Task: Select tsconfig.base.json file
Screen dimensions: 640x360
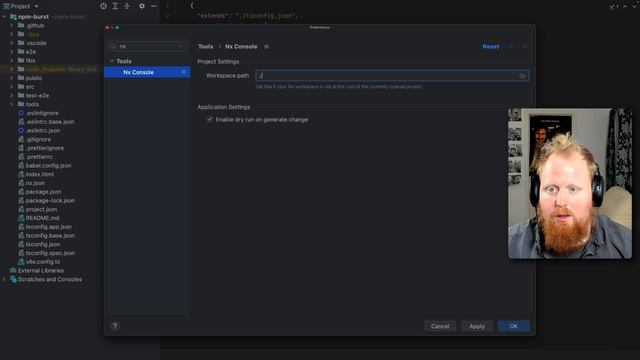Action: pyautogui.click(x=50, y=236)
